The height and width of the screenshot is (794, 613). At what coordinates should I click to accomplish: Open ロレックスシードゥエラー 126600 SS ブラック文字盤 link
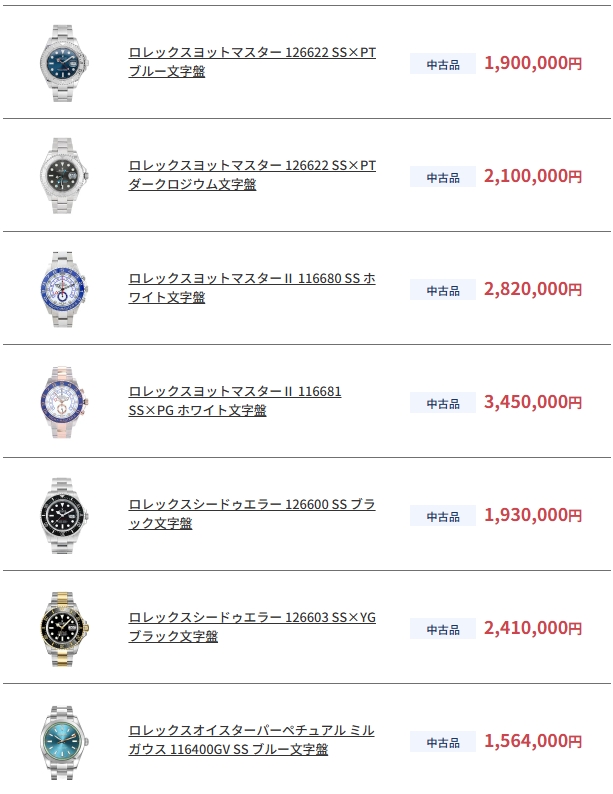252,514
